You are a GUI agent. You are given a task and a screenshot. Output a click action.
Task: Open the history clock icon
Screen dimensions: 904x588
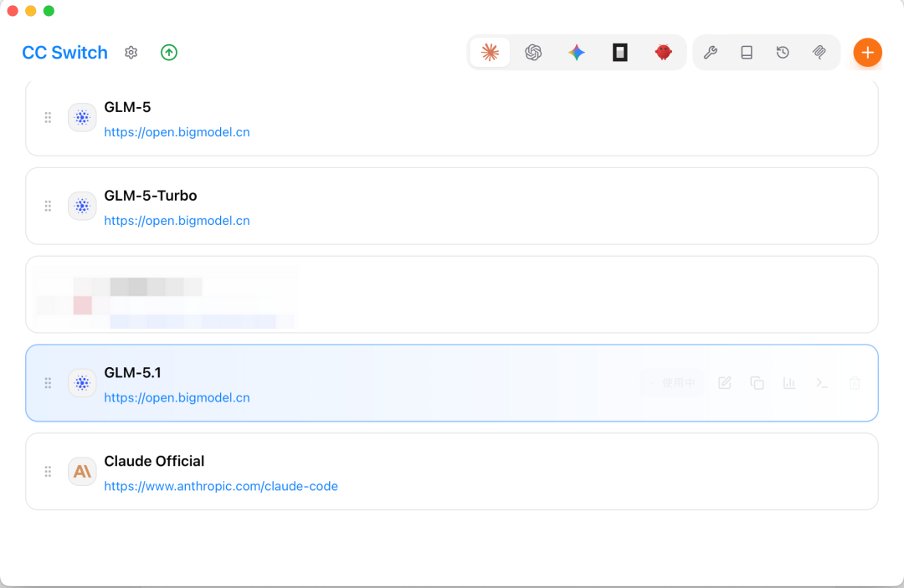point(783,53)
